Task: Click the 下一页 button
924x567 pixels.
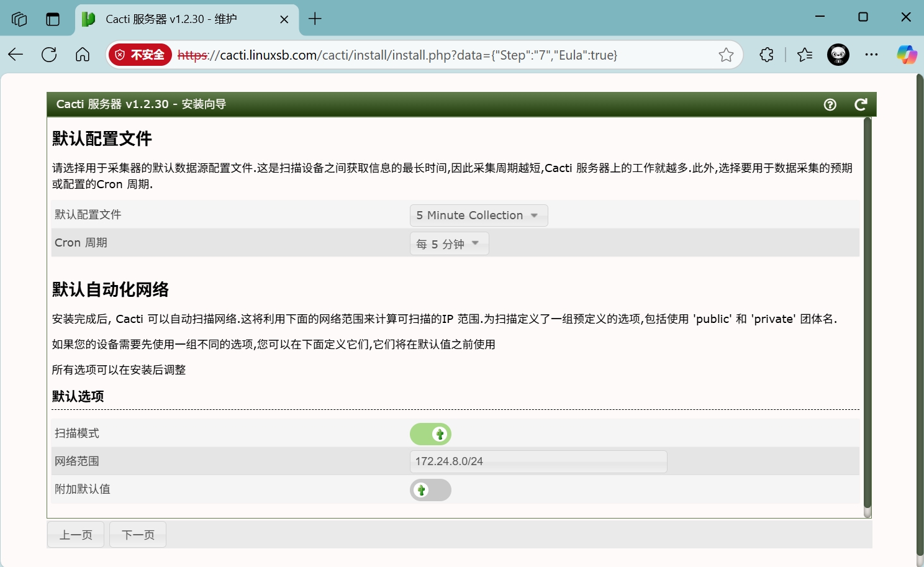Action: pyautogui.click(x=138, y=535)
